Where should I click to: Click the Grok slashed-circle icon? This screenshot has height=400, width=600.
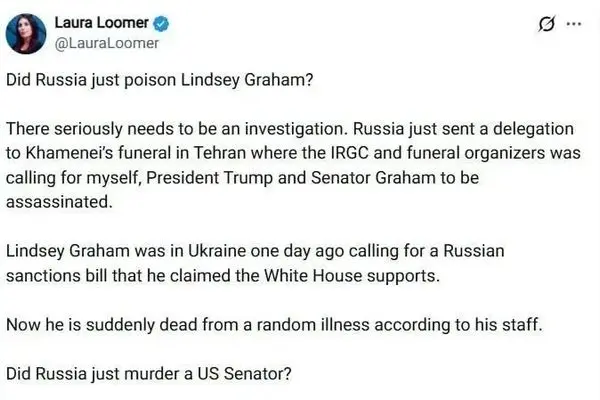[546, 24]
